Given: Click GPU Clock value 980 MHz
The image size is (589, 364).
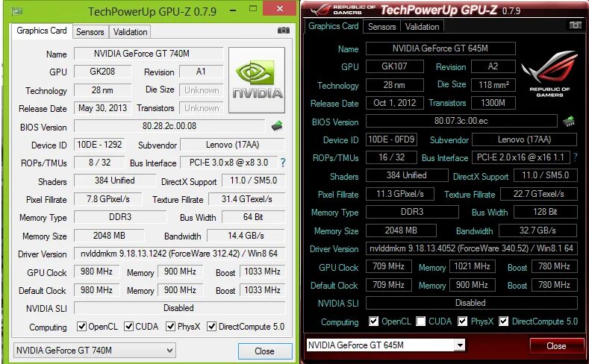Looking at the screenshot, I should pos(96,272).
